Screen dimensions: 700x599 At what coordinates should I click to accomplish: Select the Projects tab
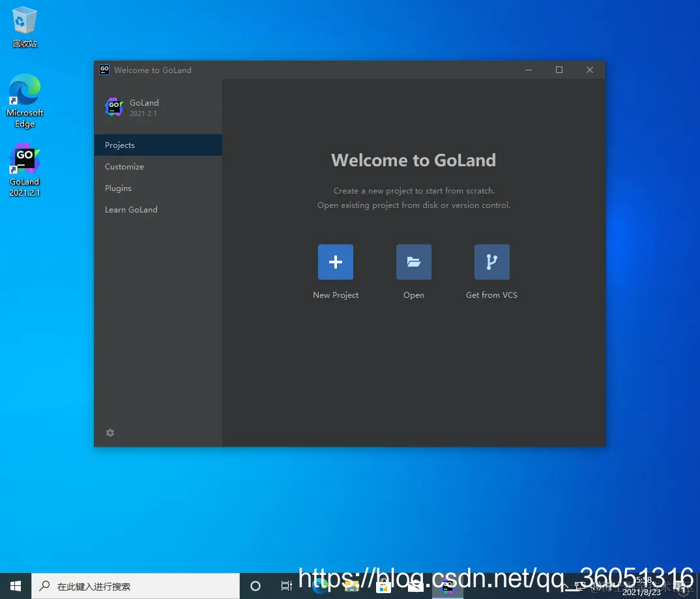[158, 145]
